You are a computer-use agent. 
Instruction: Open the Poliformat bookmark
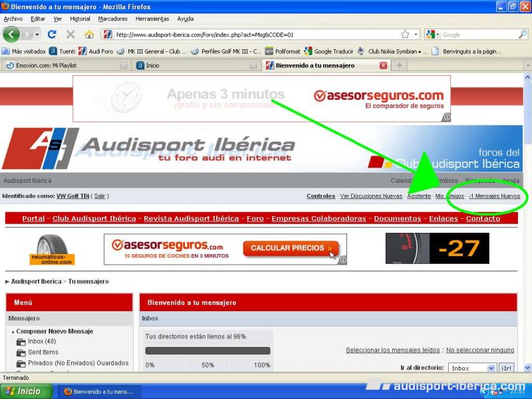(283, 51)
